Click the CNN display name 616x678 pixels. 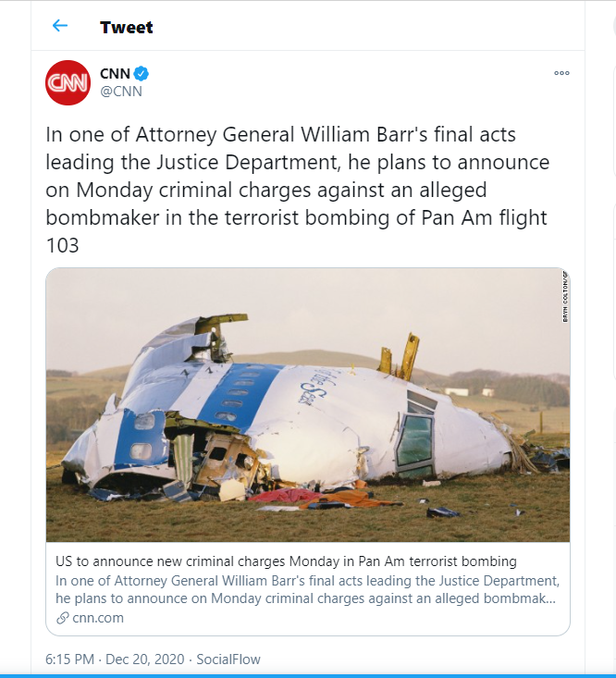115,73
